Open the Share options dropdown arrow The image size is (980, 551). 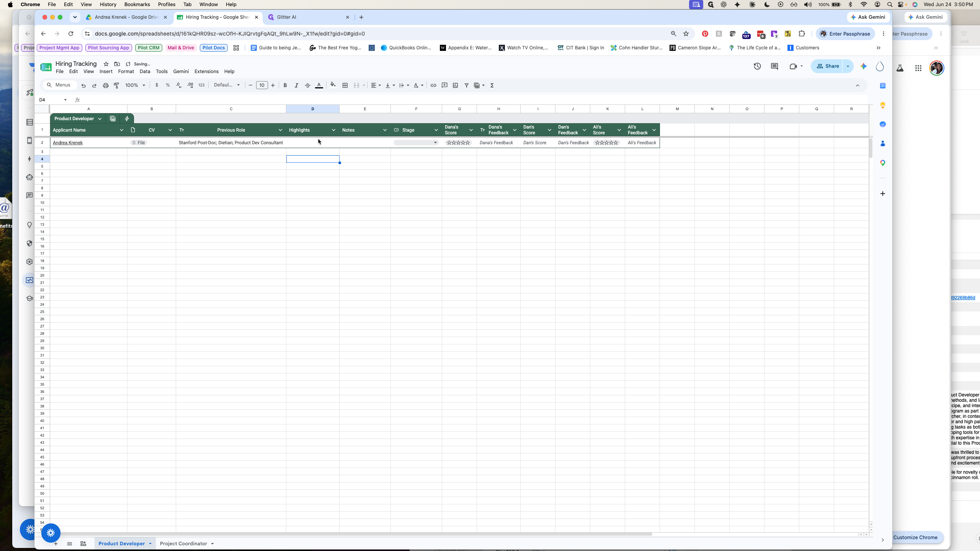click(x=848, y=66)
